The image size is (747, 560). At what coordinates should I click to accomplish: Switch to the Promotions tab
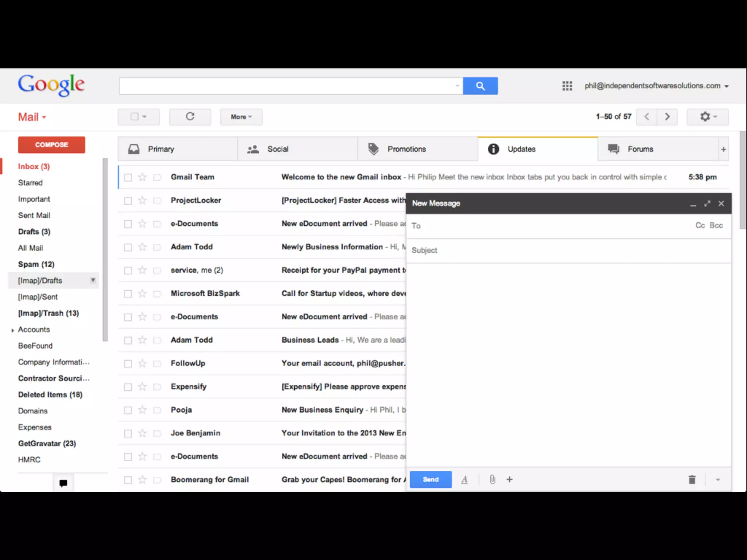point(406,149)
